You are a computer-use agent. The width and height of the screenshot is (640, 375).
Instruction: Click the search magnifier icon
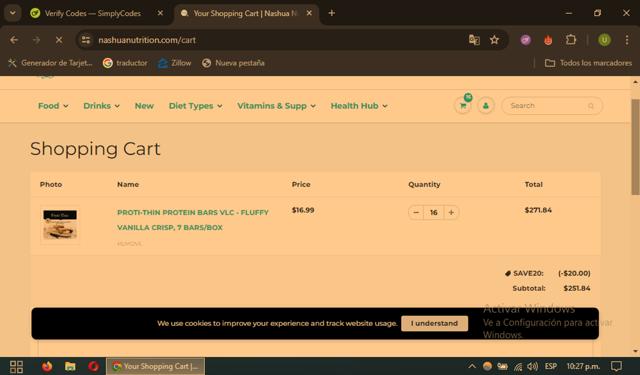[x=591, y=106]
